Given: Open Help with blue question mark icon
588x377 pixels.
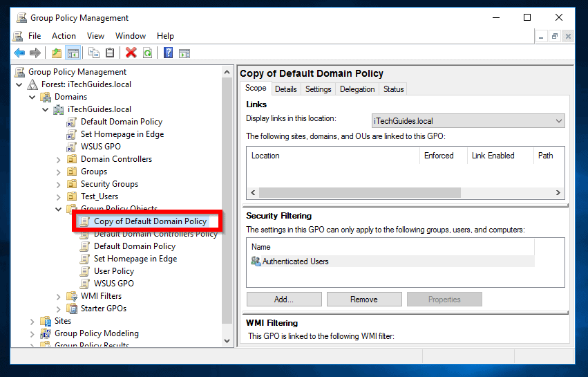Looking at the screenshot, I should (x=168, y=53).
